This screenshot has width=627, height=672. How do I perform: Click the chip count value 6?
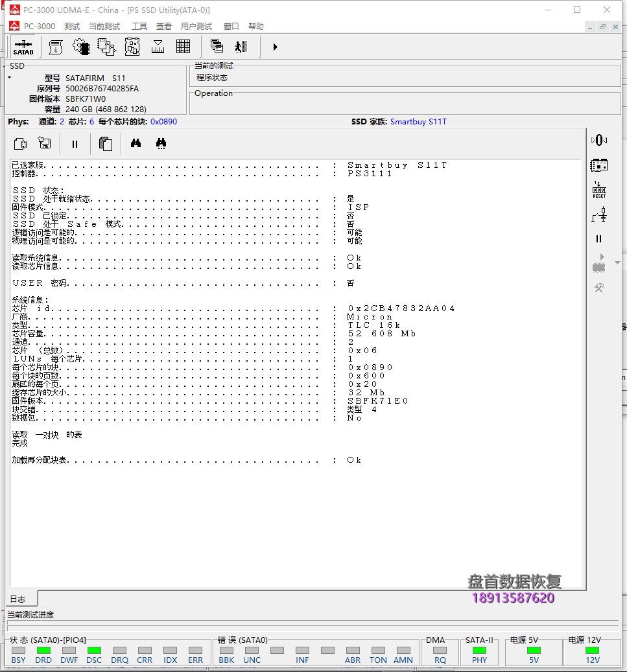[x=92, y=122]
